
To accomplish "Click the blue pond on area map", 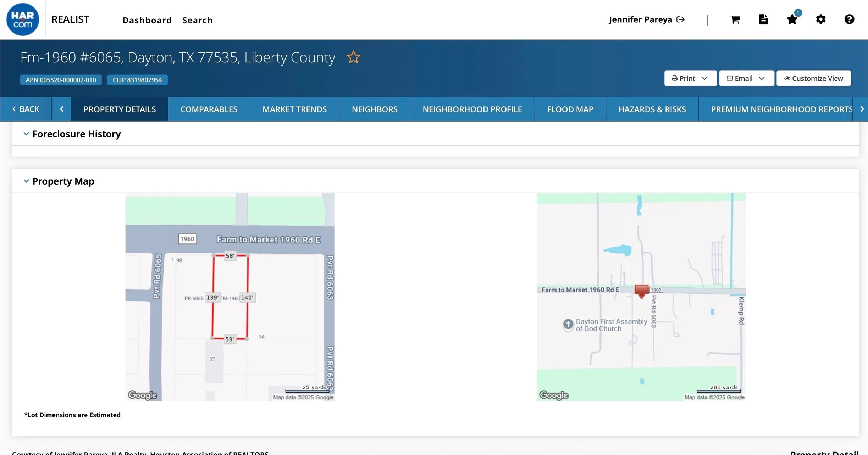I will tap(618, 250).
